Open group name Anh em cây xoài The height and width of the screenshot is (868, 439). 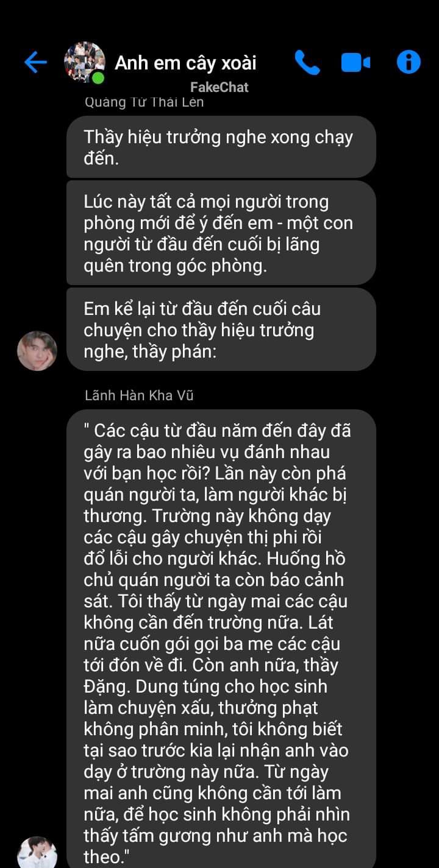185,63
